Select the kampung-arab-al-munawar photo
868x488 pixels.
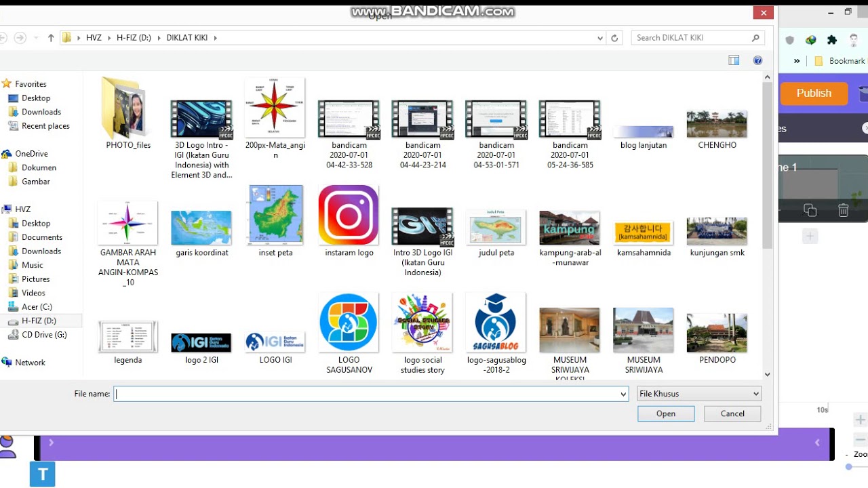[570, 228]
